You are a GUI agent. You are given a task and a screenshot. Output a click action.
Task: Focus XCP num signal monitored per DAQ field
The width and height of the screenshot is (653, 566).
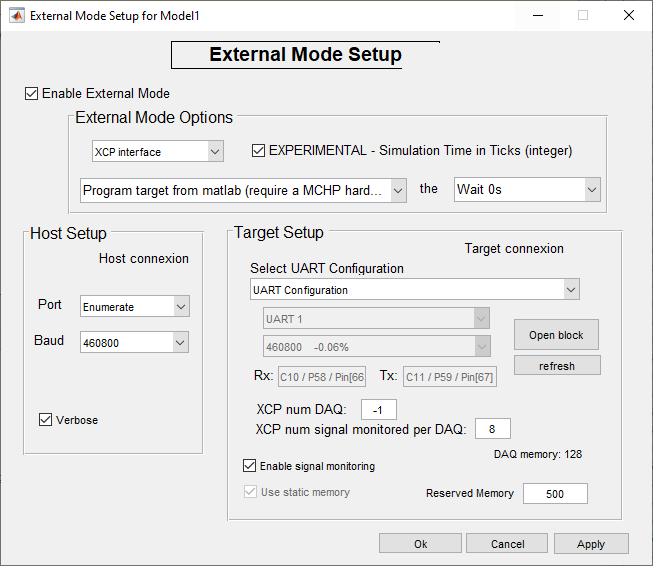[x=492, y=429]
